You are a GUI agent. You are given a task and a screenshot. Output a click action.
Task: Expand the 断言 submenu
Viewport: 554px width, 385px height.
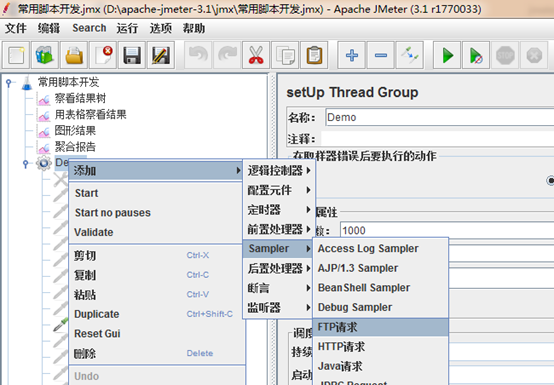pos(279,288)
